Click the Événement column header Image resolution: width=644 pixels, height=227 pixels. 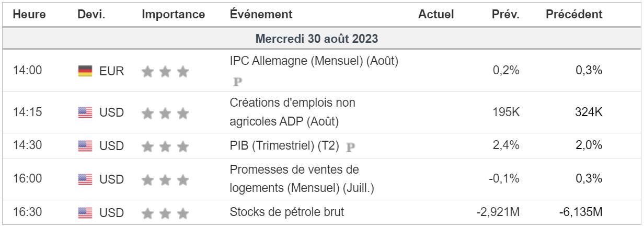[261, 15]
